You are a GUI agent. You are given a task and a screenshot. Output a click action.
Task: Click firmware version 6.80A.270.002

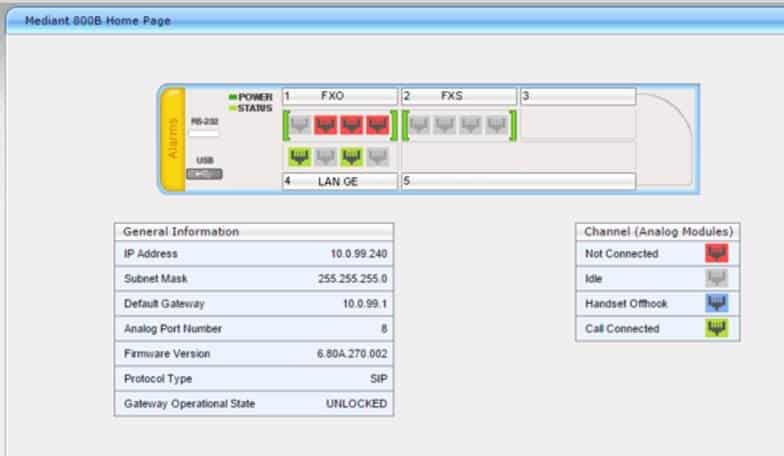click(x=352, y=354)
